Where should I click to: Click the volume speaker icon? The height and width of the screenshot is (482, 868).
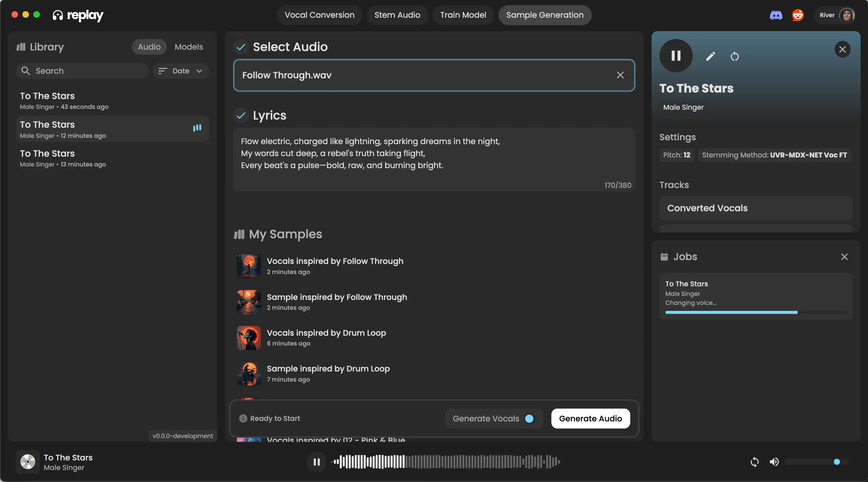774,462
